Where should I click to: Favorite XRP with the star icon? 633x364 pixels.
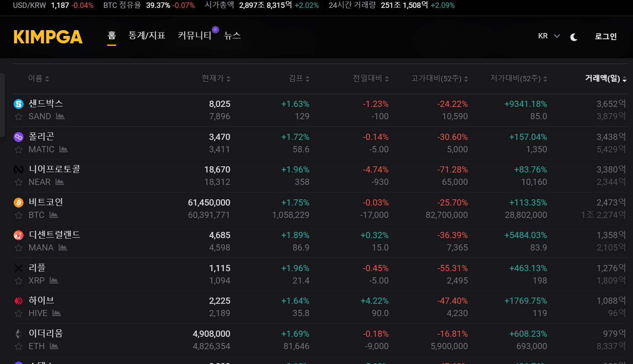point(19,281)
